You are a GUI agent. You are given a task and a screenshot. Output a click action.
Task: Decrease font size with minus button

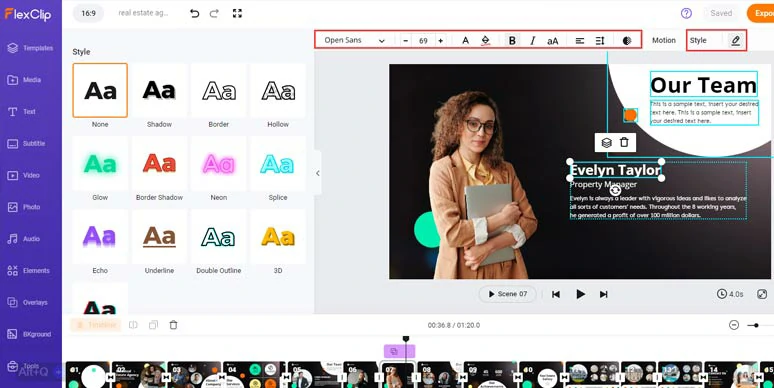406,40
